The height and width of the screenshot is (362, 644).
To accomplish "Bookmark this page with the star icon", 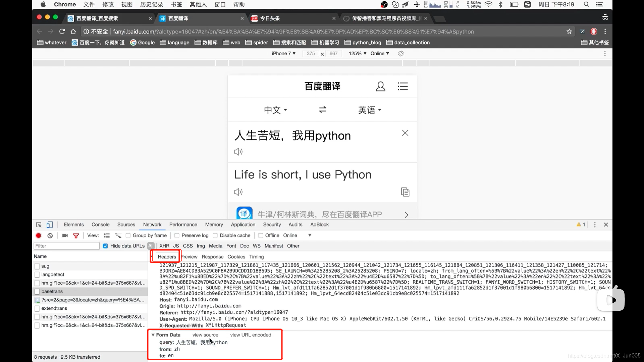I will tap(569, 32).
